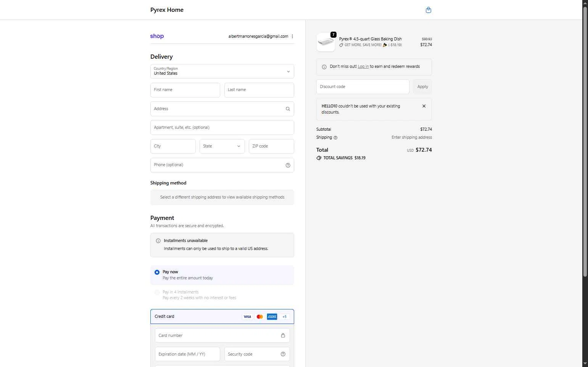Focus the Discount code field

(x=363, y=87)
